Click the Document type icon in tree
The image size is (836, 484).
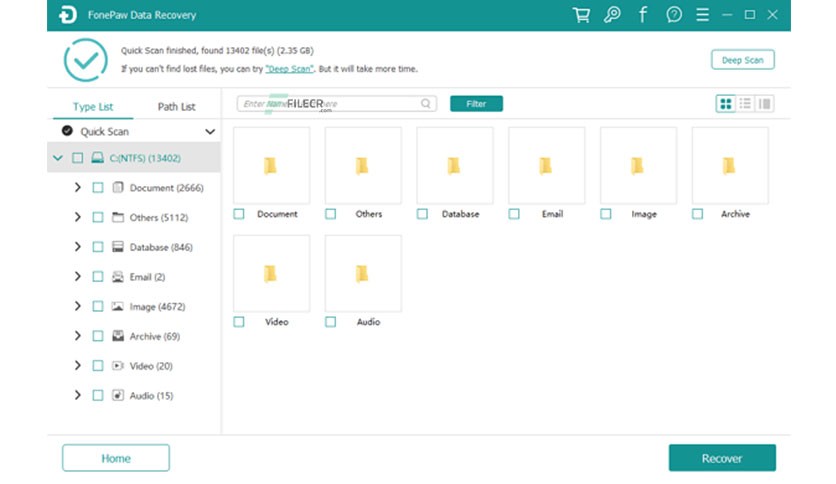pyautogui.click(x=118, y=187)
